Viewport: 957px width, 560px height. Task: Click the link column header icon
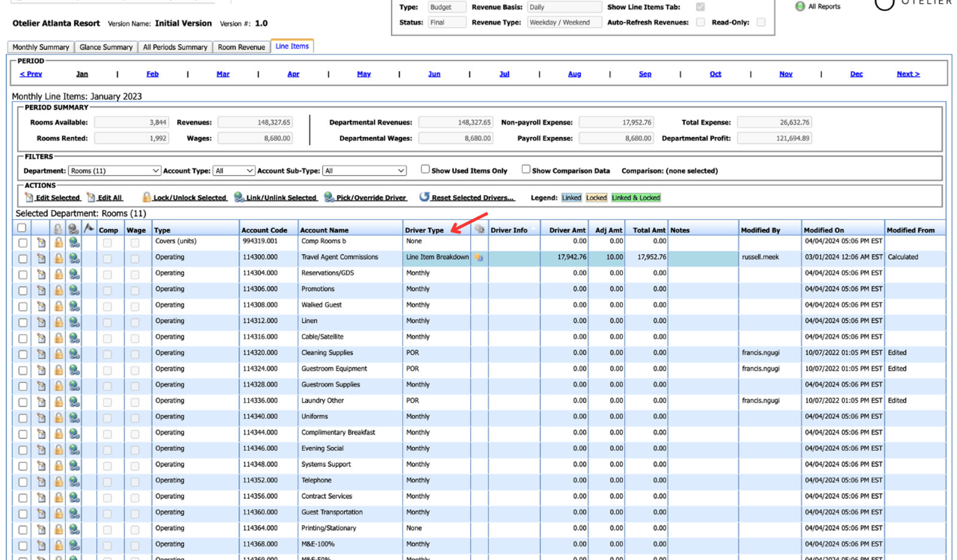[x=73, y=228]
